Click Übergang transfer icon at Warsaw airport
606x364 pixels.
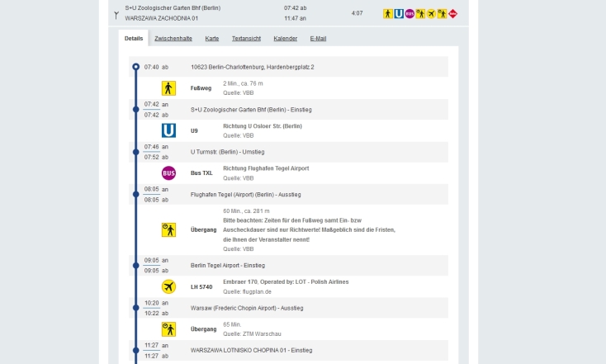tap(168, 329)
